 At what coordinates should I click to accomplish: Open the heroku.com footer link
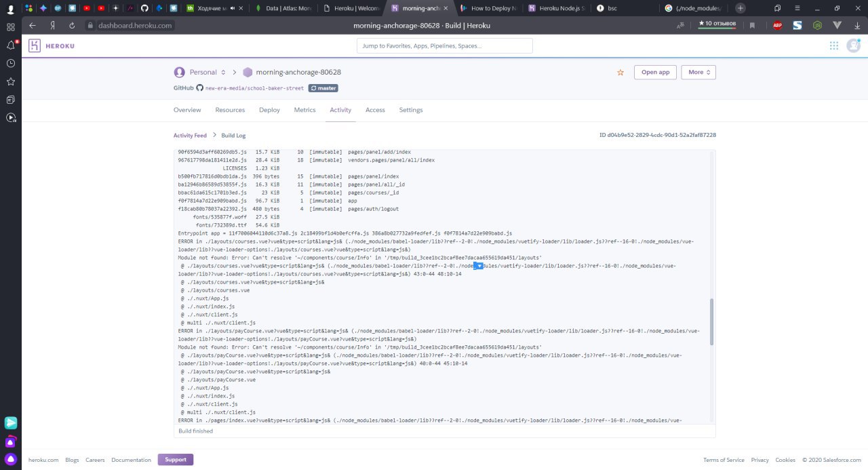click(x=43, y=460)
